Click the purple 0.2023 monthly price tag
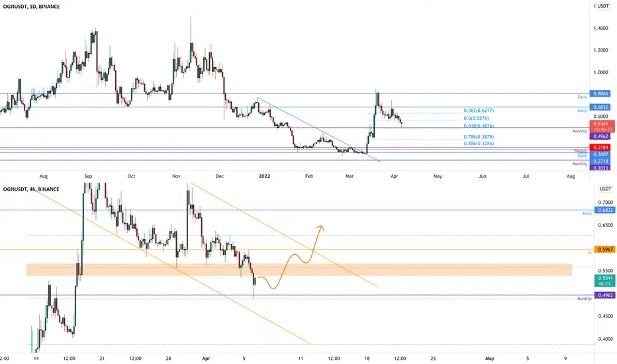617x364 pixels. coord(600,168)
